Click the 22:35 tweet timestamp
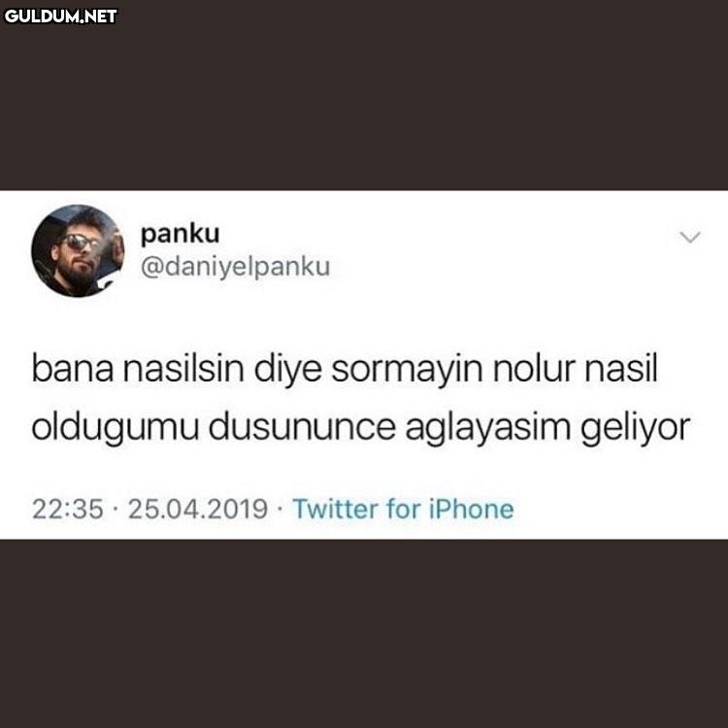Viewport: 728px width, 728px height. 68,509
